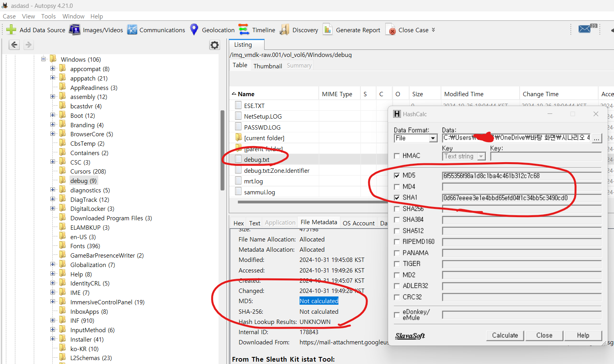This screenshot has height=364, width=614.
Task: Click the Data file path input field
Action: pyautogui.click(x=516, y=138)
